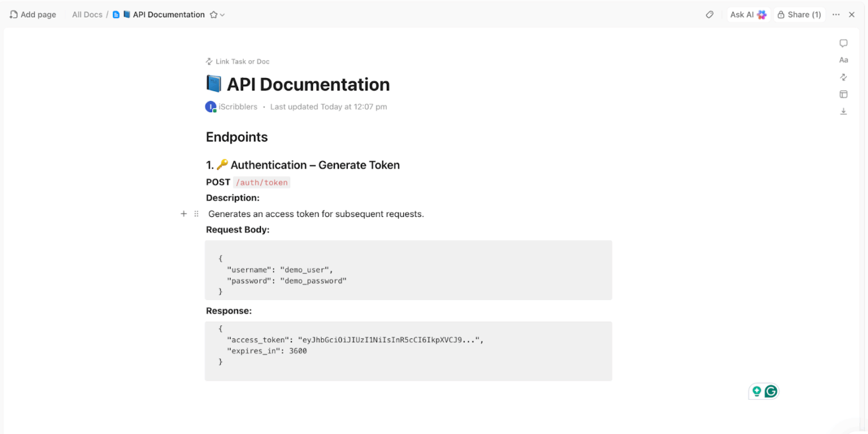This screenshot has width=868, height=434.
Task: Click Last updated Today at 12:07 pm
Action: point(329,107)
